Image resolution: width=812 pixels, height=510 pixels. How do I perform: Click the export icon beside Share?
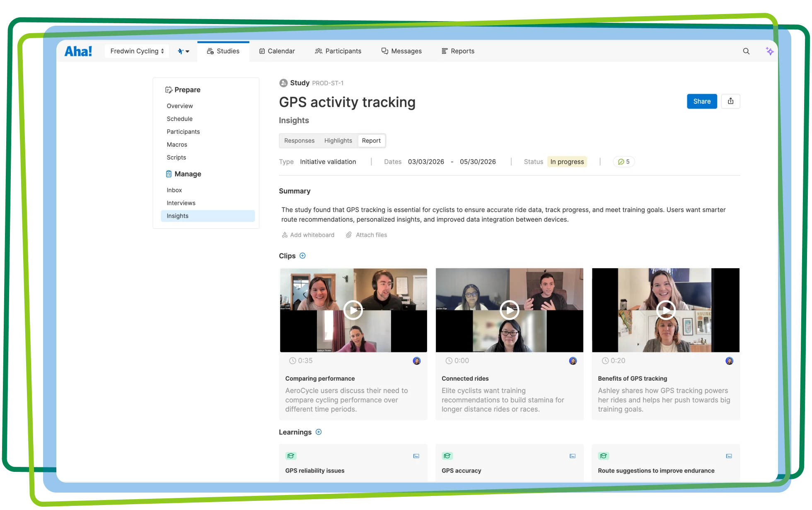tap(731, 101)
